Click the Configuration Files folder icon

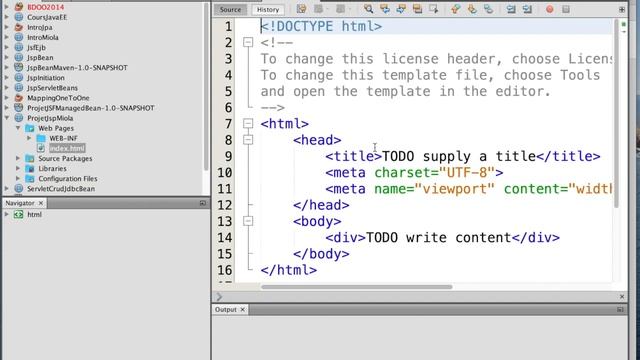[x=30, y=178]
